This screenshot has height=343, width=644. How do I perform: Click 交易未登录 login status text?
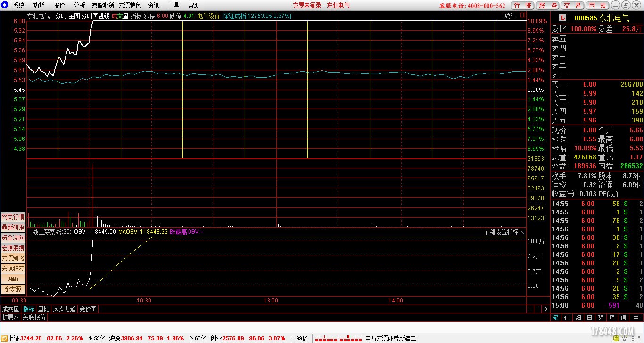click(307, 6)
